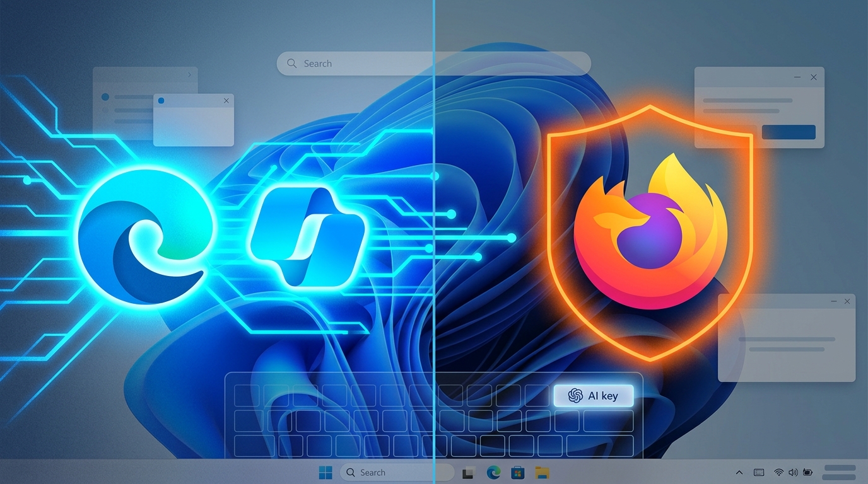Open Wi-Fi network settings in tray
The image size is (868, 484).
(779, 473)
